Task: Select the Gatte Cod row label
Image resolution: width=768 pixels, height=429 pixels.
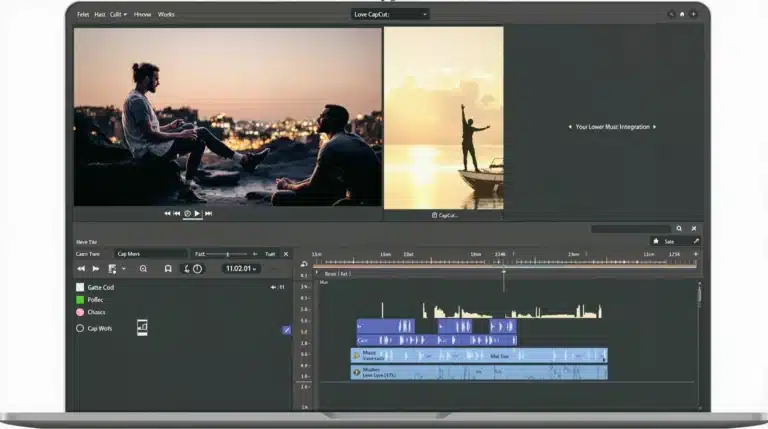Action: tap(100, 287)
